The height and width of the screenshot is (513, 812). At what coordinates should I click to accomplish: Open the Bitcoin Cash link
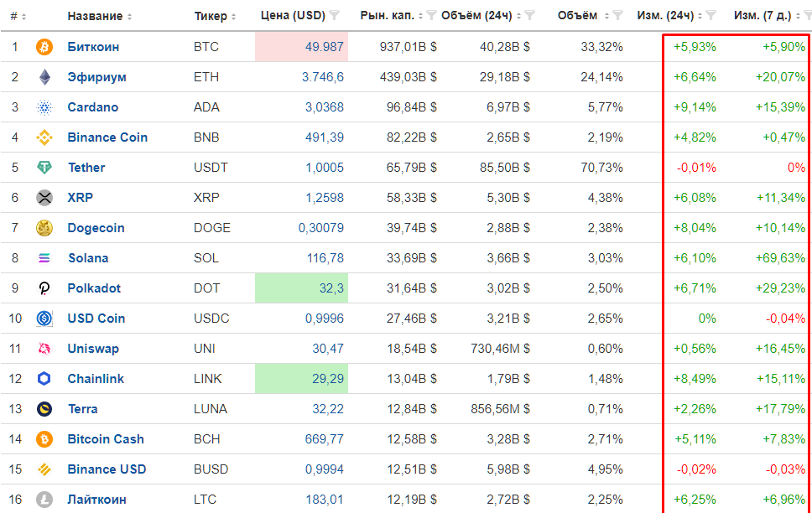(x=106, y=439)
